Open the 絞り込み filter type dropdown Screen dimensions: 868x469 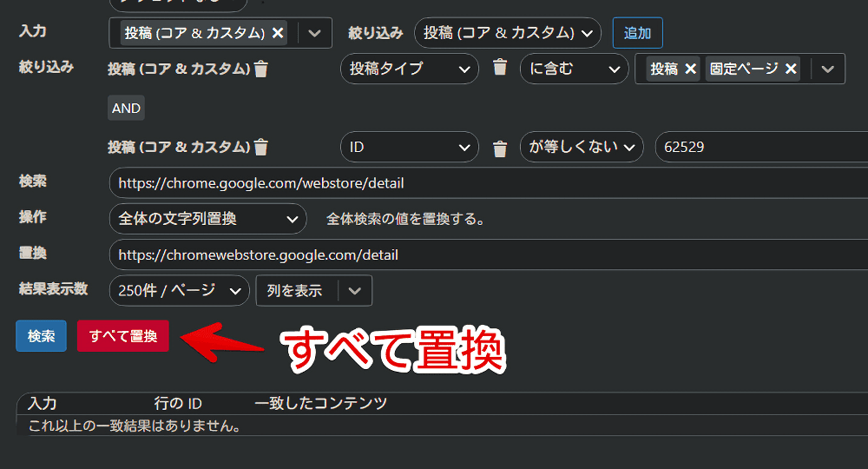coord(507,33)
